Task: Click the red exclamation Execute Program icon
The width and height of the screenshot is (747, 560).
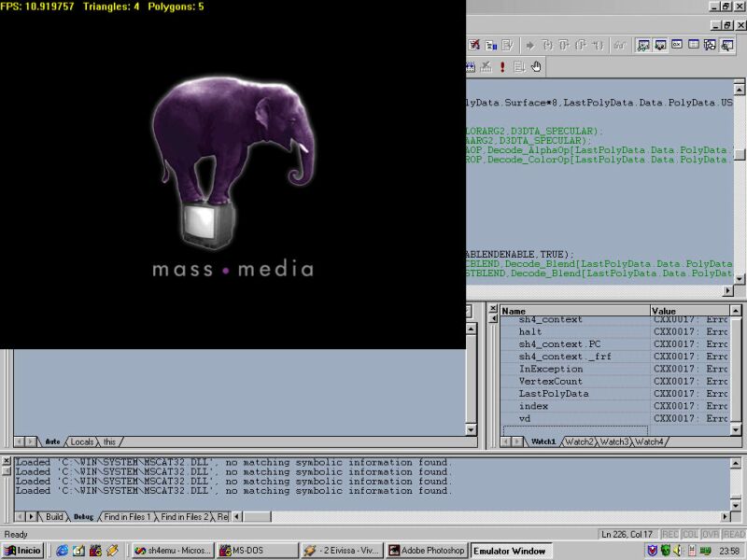Action: (502, 66)
